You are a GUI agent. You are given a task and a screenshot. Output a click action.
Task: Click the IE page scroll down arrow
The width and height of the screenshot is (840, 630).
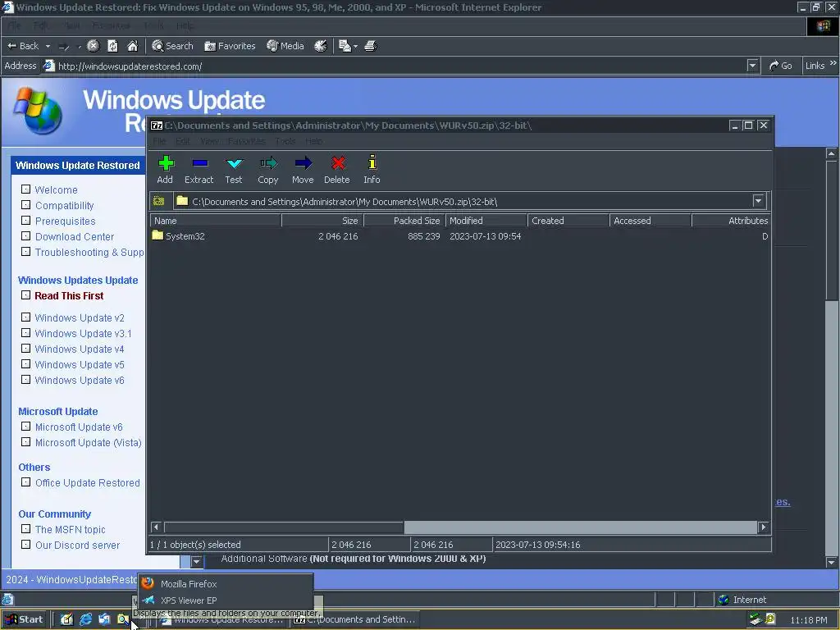click(831, 563)
